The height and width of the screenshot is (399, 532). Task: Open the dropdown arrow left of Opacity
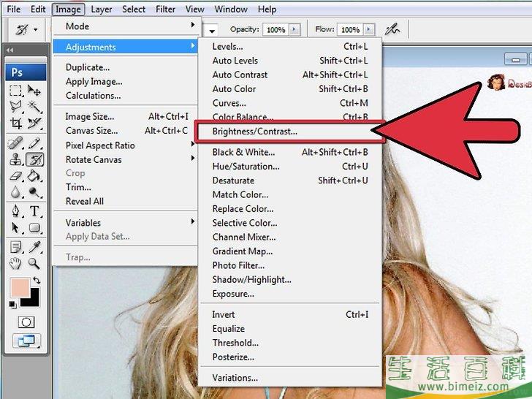pos(212,31)
